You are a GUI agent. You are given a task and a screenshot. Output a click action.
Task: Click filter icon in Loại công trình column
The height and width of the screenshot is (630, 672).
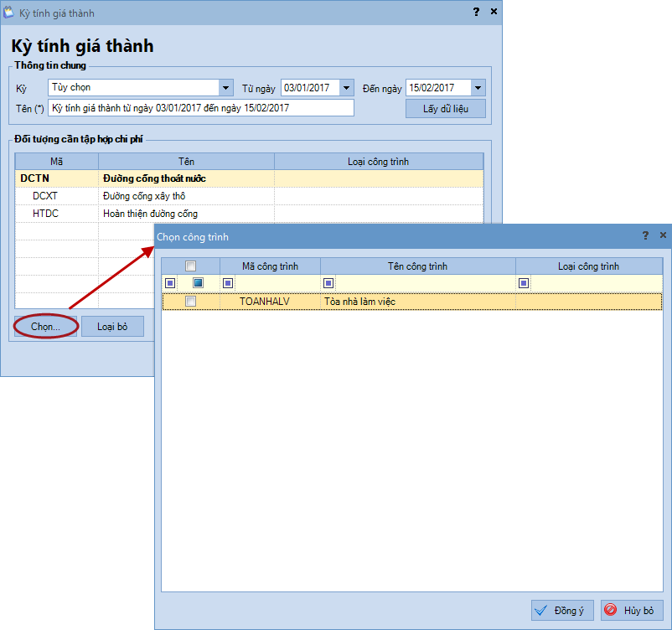(524, 283)
